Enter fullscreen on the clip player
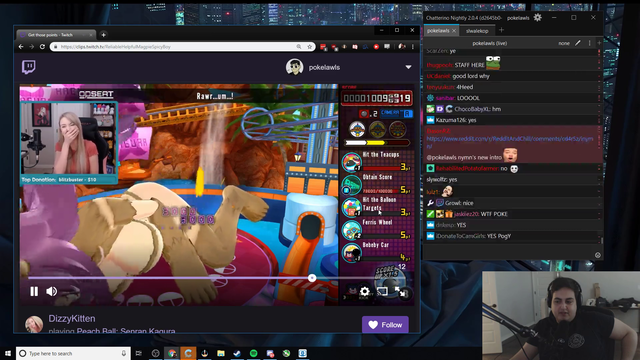The height and width of the screenshot is (360, 640). tap(400, 291)
